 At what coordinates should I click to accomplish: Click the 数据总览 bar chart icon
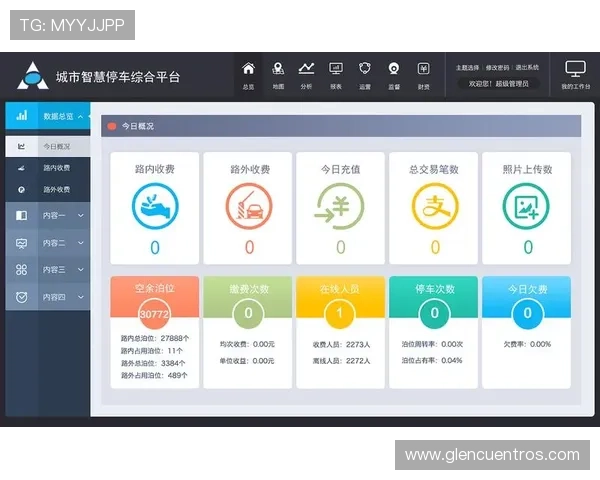click(22, 116)
